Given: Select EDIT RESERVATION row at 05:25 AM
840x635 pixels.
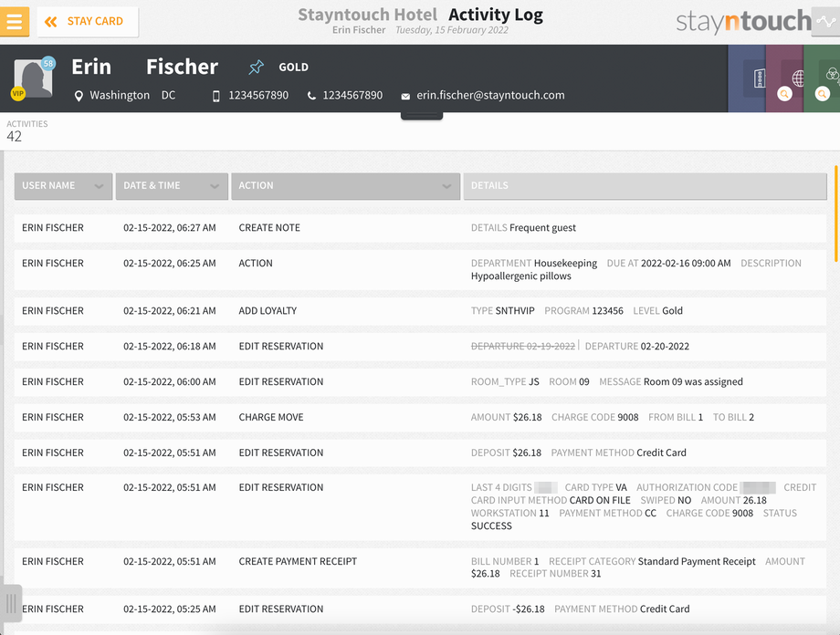Looking at the screenshot, I should (420, 609).
